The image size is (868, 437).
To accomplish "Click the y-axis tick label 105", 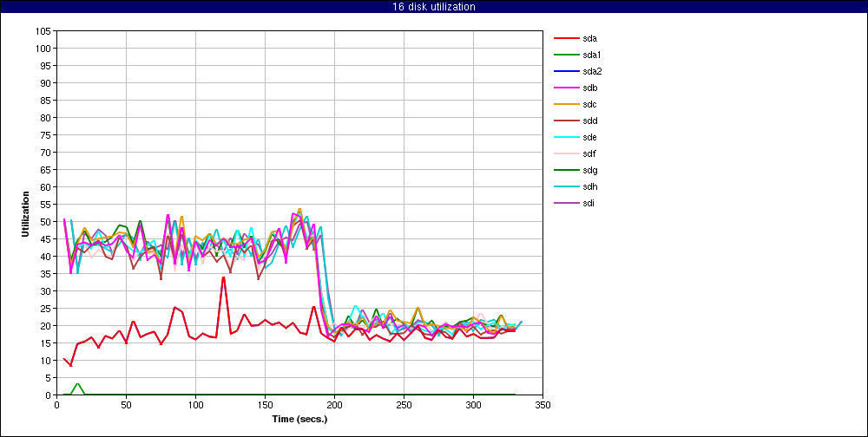I will (43, 31).
